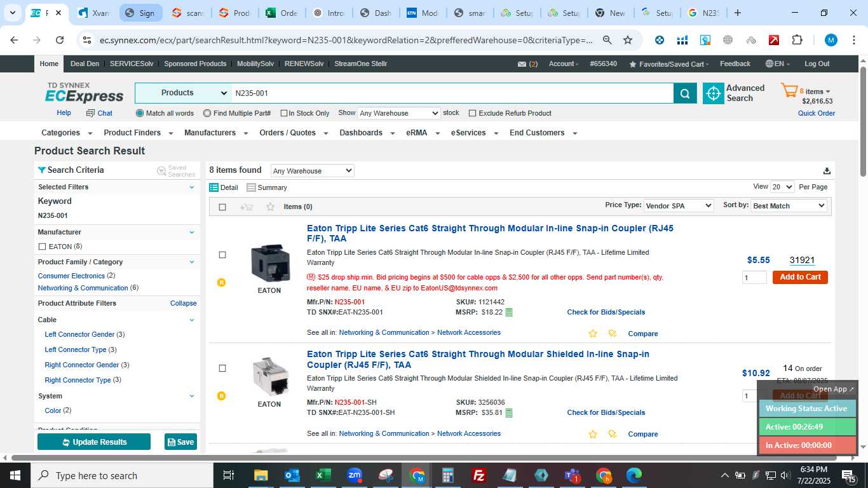
Task: Favorite the N235-001 coupler with its star
Action: [593, 334]
